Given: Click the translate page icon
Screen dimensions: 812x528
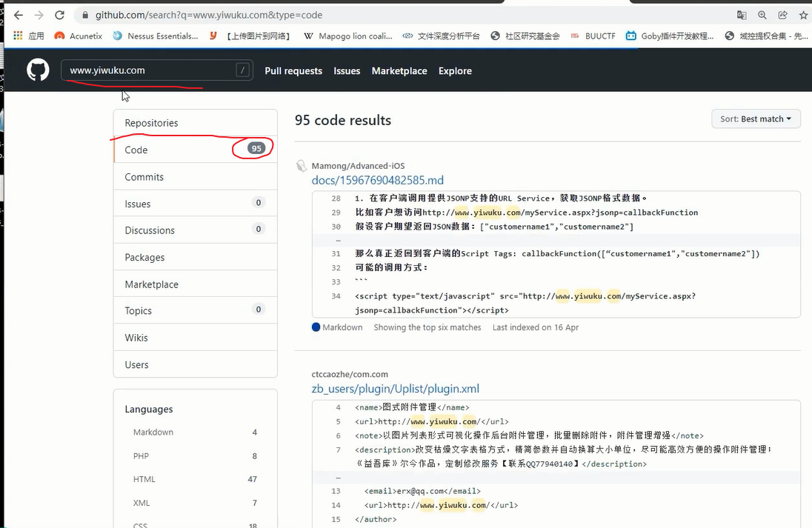Looking at the screenshot, I should (742, 15).
